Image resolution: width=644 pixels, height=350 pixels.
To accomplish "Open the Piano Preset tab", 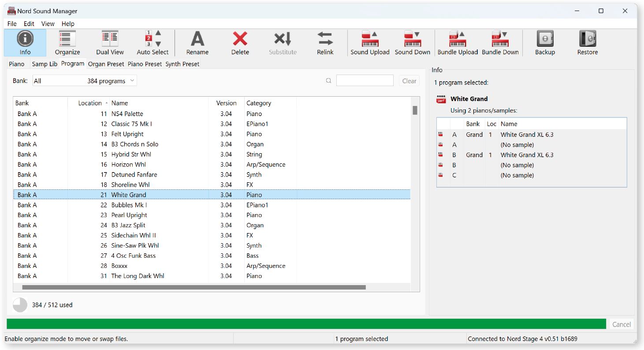I will (145, 64).
